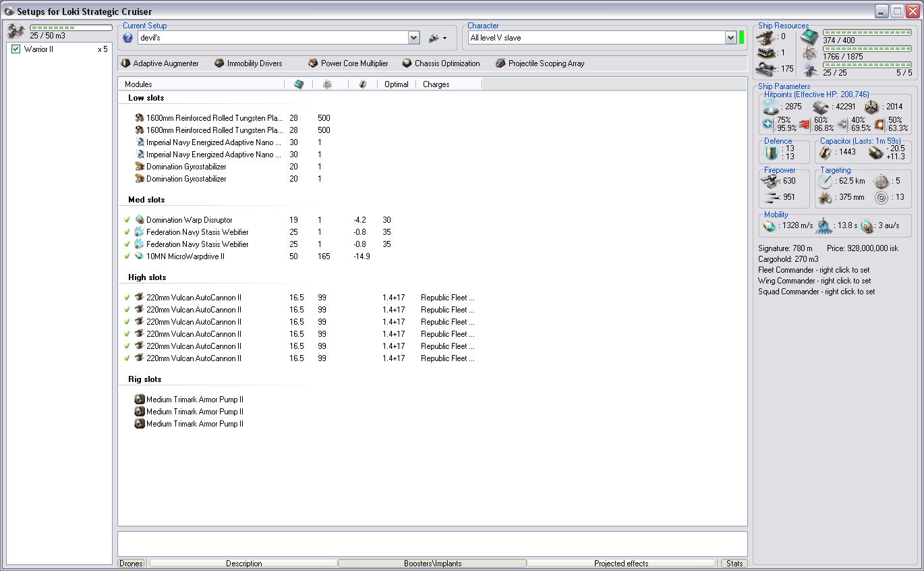The image size is (924, 571).
Task: Click the explosive resistance icon showing 50%
Action: point(879,124)
